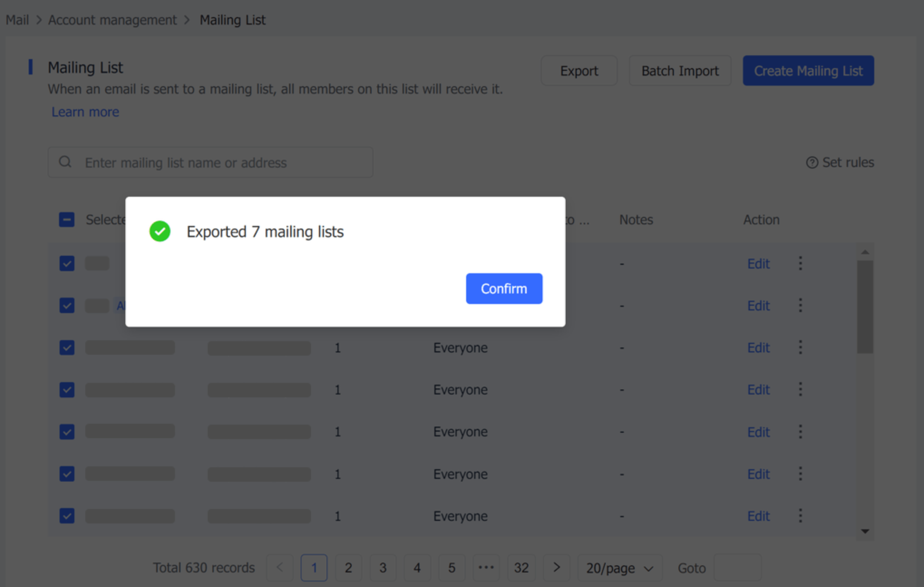Click the Create Mailing List button
This screenshot has height=587, width=924.
(808, 70)
